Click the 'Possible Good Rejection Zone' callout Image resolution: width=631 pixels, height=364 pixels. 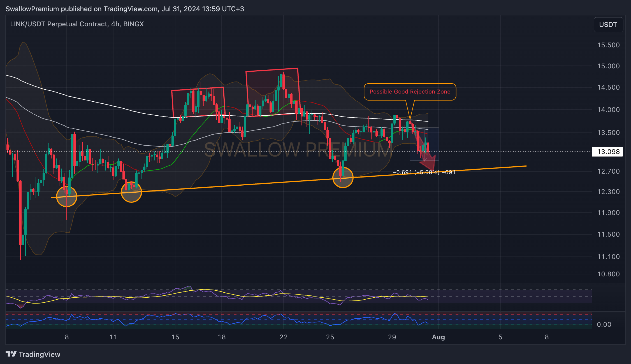coord(410,92)
